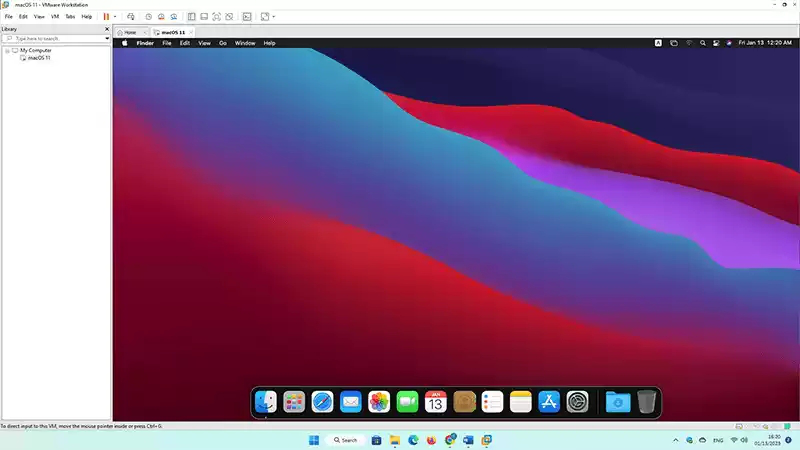
Task: Open System Preferences from the dock
Action: [x=578, y=402]
